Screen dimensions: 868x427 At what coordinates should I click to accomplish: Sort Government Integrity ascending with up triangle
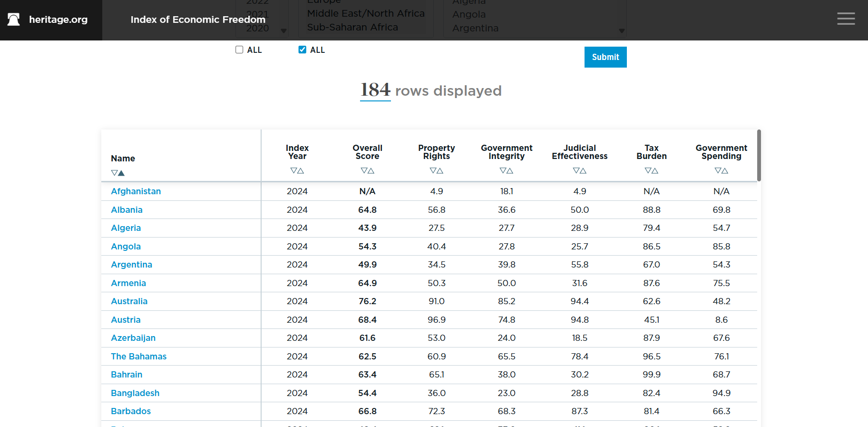coord(510,170)
